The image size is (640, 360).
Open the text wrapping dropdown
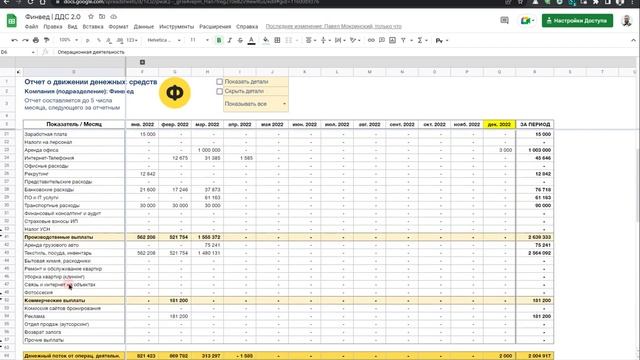pyautogui.click(x=340, y=40)
